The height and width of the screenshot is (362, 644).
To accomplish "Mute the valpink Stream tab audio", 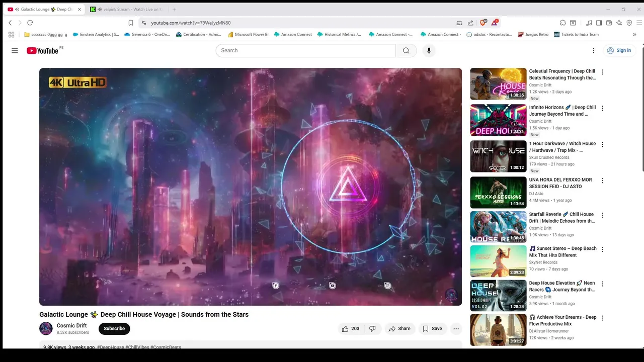I will tap(99, 10).
